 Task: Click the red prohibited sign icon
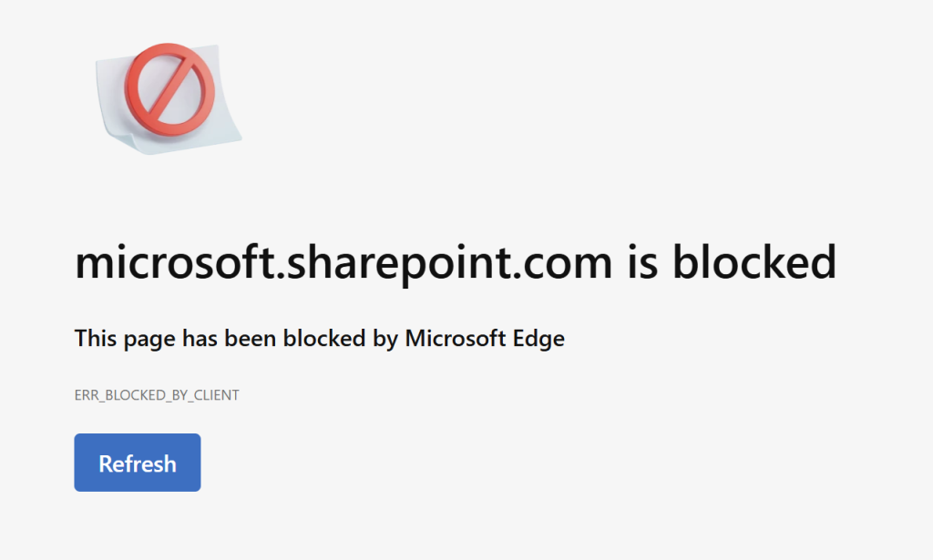(169, 87)
